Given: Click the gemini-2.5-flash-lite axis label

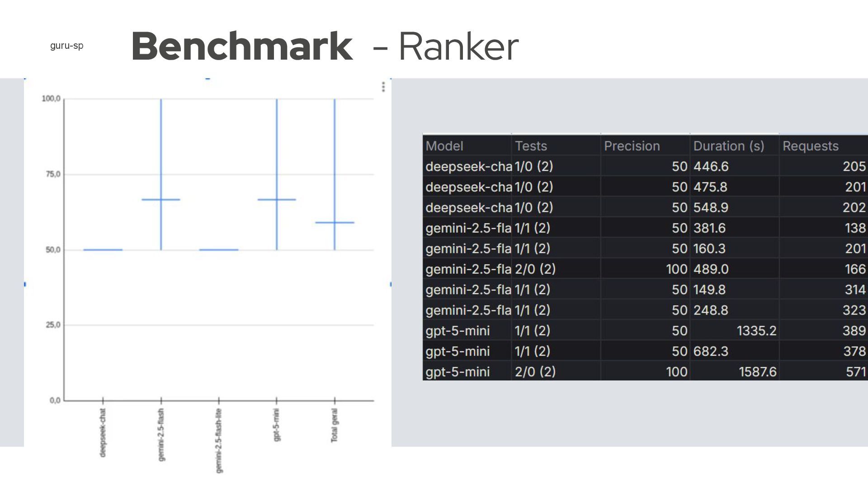Looking at the screenshot, I should 219,441.
